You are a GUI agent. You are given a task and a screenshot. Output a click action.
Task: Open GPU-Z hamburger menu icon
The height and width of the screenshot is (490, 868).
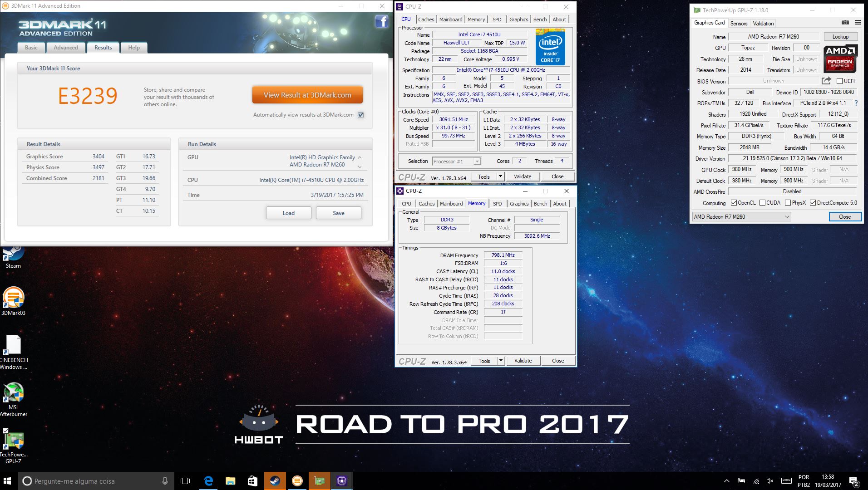(858, 23)
